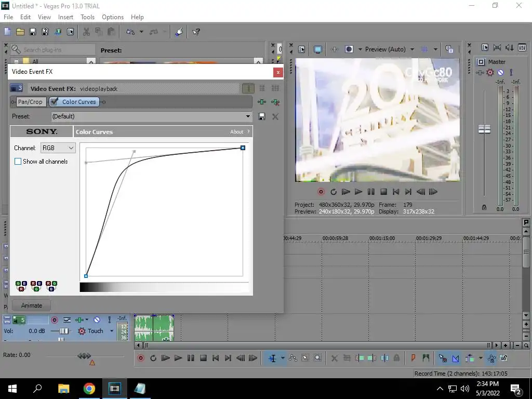The width and height of the screenshot is (532, 399).
Task: Toggle Automatic Crossfades on timeline toolbar
Action: [x=455, y=358]
